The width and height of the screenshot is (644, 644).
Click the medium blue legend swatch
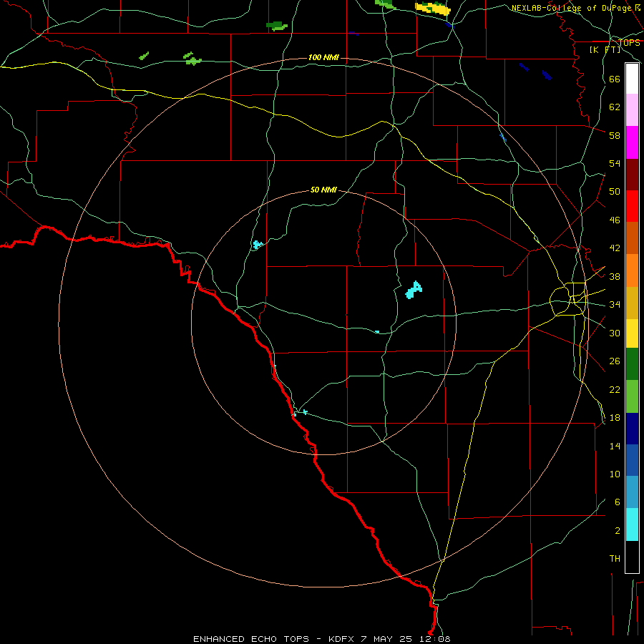click(632, 460)
